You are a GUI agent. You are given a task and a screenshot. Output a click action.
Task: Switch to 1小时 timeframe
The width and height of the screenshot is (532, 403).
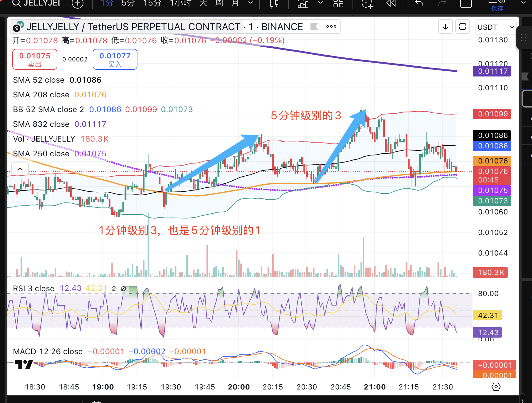tap(180, 3)
